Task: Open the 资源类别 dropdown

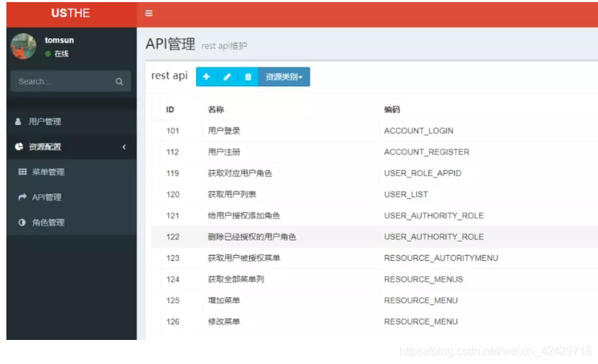Action: 284,76
